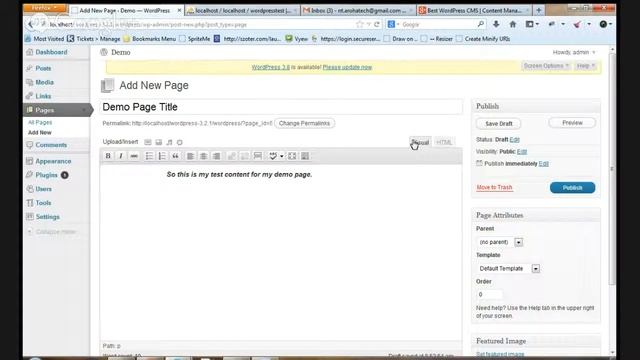The height and width of the screenshot is (360, 640).
Task: Open Dashboard in sidebar
Action: click(x=51, y=52)
